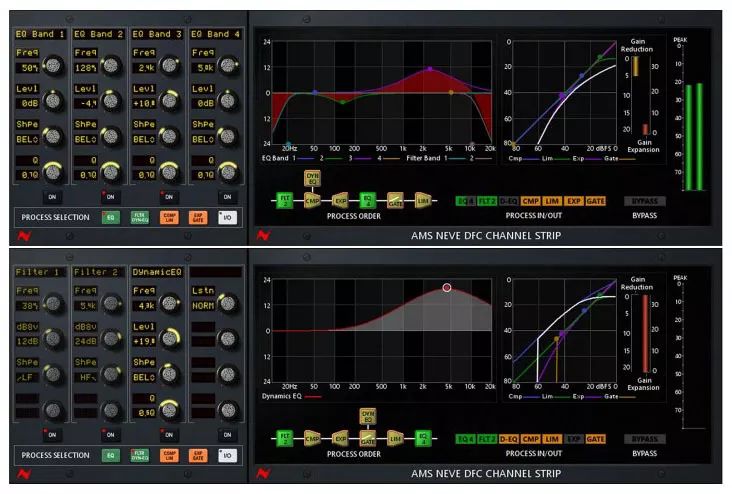Click the lower plugin's BYPASS button
732x494 pixels.
(645, 439)
